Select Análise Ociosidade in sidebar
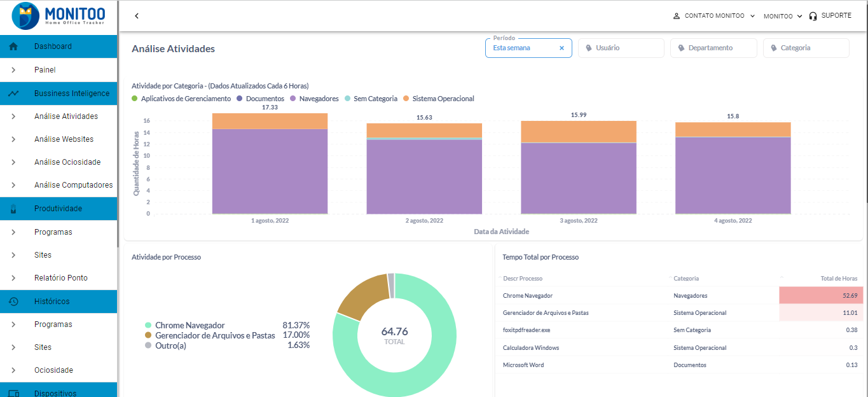 click(67, 162)
